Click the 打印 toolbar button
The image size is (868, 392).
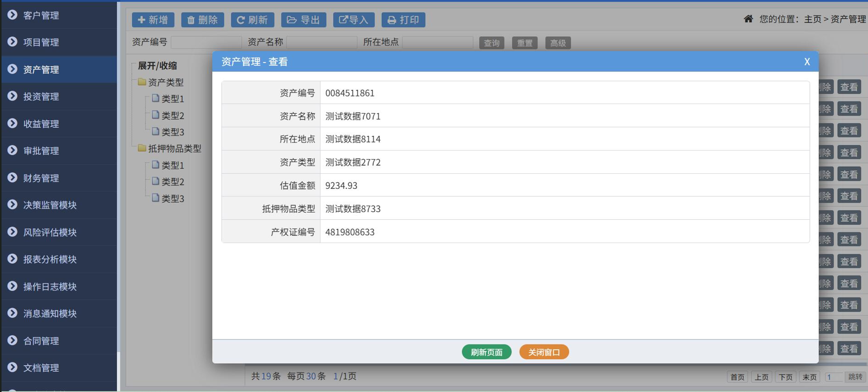click(403, 20)
